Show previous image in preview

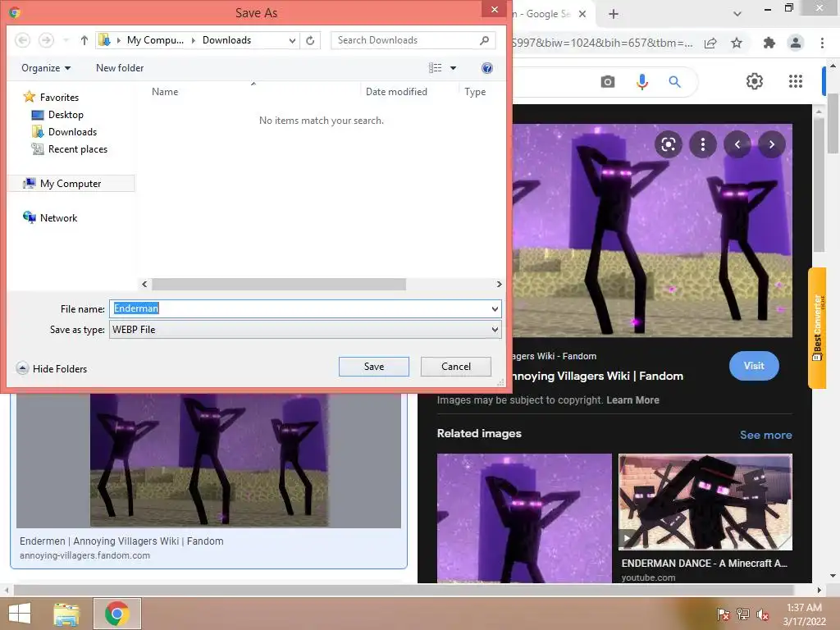(737, 144)
